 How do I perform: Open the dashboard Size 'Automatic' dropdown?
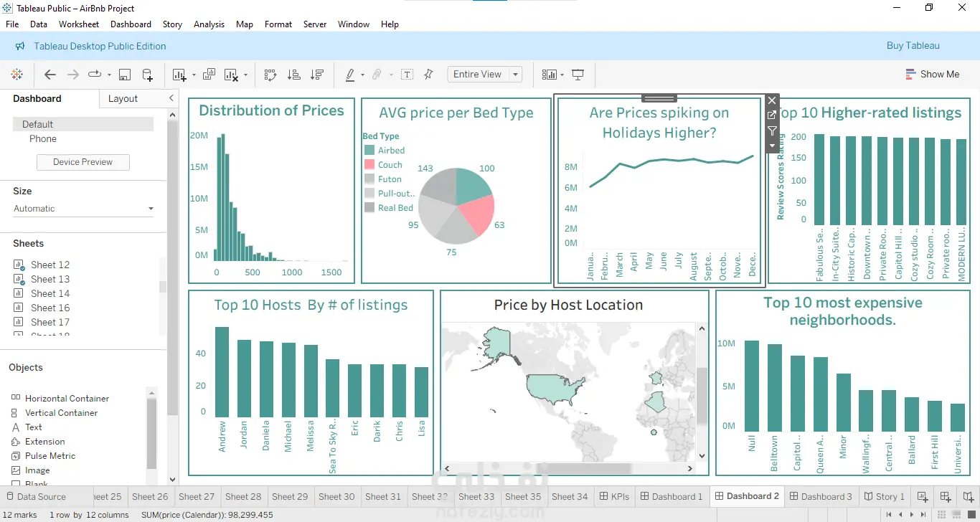coord(83,209)
